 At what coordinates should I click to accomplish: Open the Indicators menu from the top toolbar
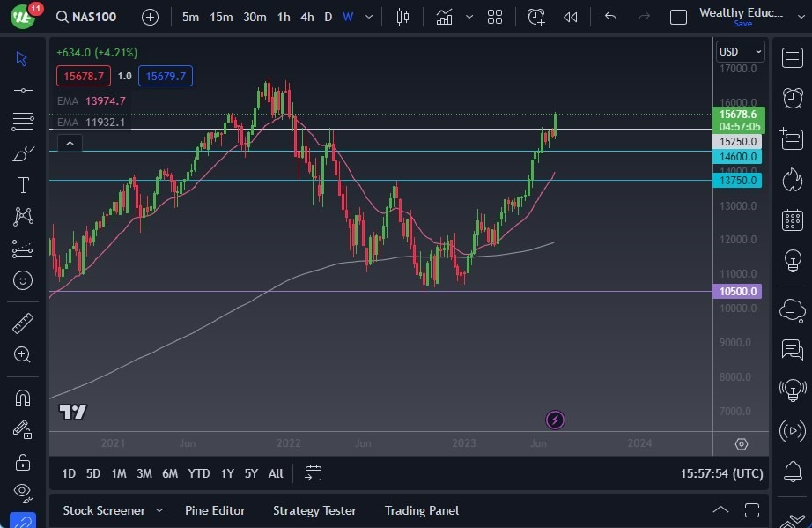point(444,17)
